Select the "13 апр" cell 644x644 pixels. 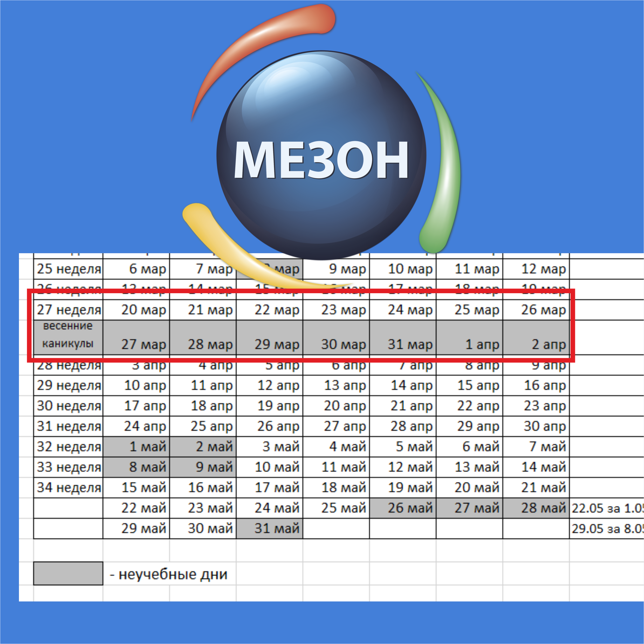coord(336,386)
